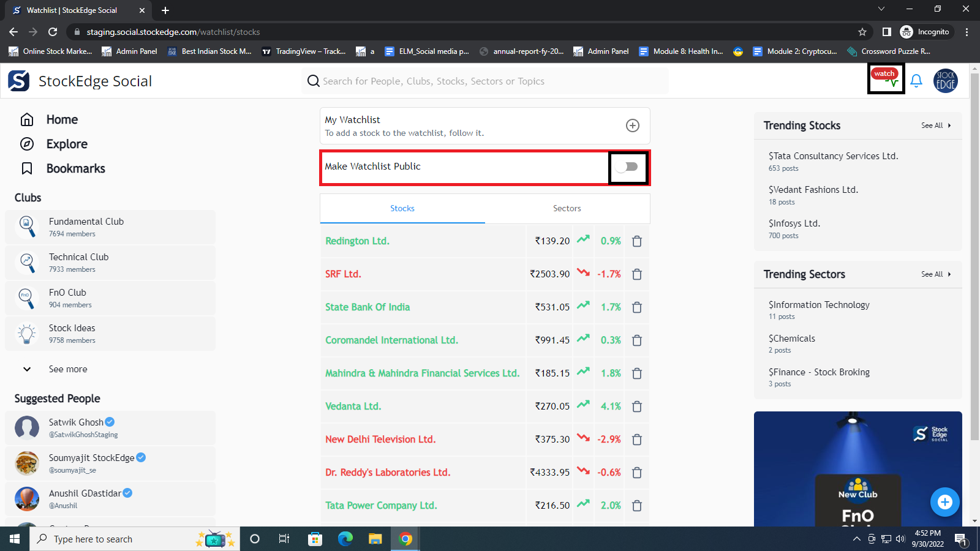Enable the Make Watchlist Public toggle
Image resolution: width=980 pixels, height=551 pixels.
coord(628,167)
